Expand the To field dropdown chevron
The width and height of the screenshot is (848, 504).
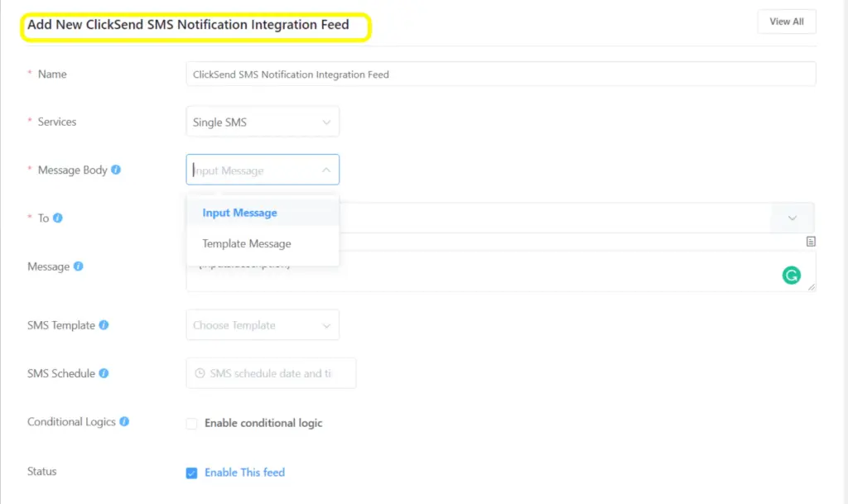click(792, 218)
